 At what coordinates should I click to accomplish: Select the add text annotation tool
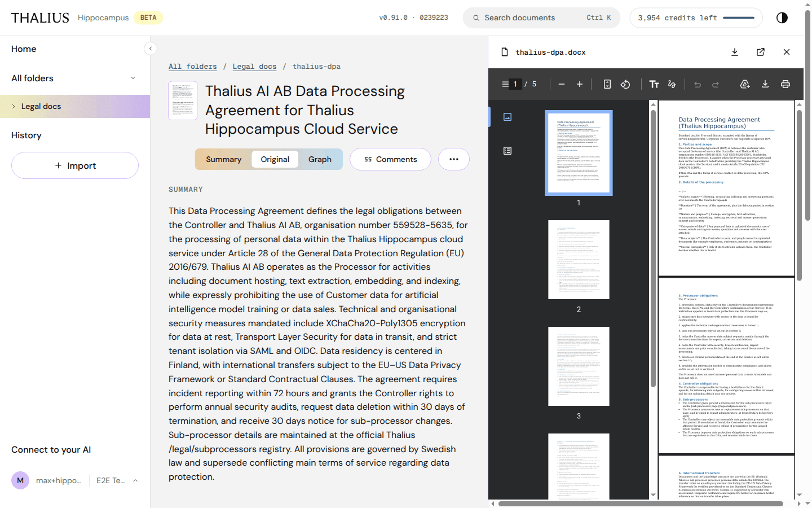pos(654,84)
